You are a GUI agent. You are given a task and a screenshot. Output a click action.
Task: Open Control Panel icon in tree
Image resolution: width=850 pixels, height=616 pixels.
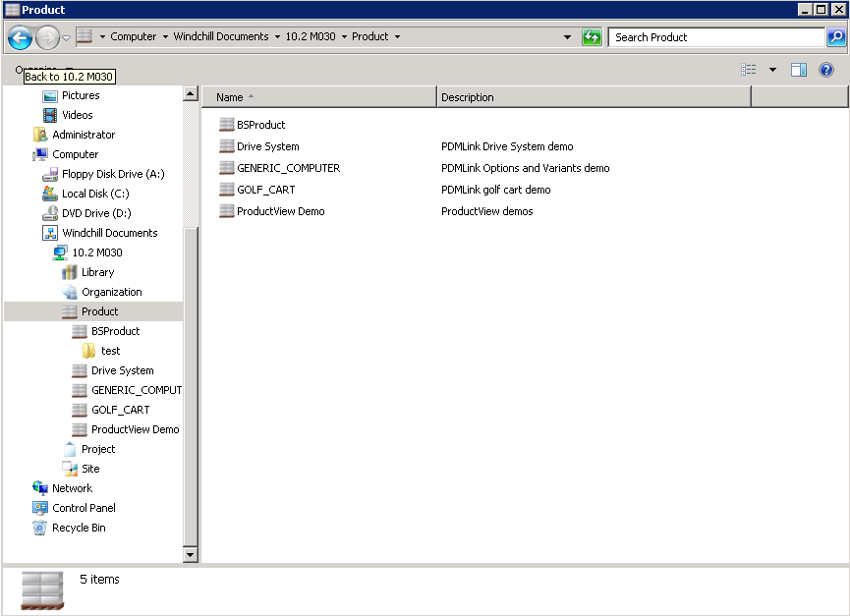click(39, 508)
